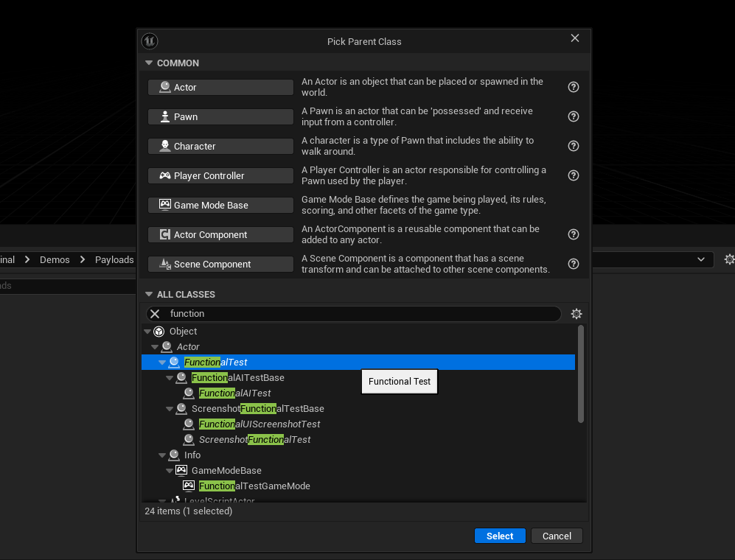Click the class search input field
735x560 pixels.
pos(361,314)
